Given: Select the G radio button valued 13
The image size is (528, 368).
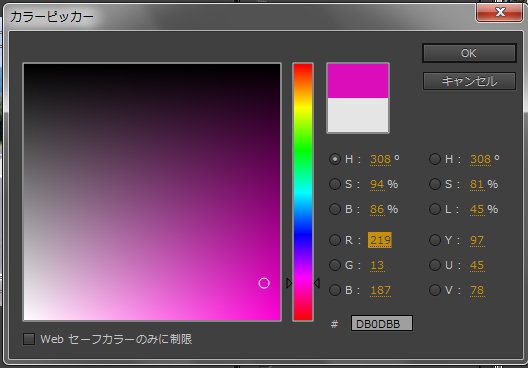Looking at the screenshot, I should pos(335,265).
